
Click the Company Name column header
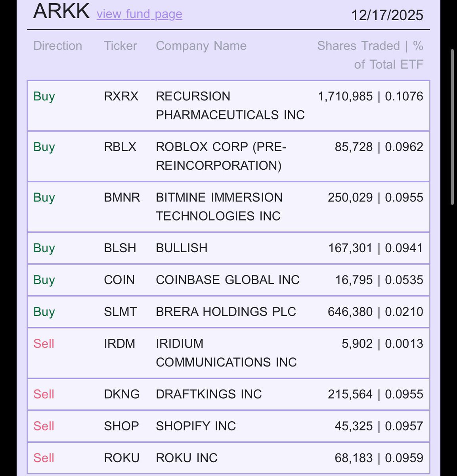pyautogui.click(x=201, y=46)
